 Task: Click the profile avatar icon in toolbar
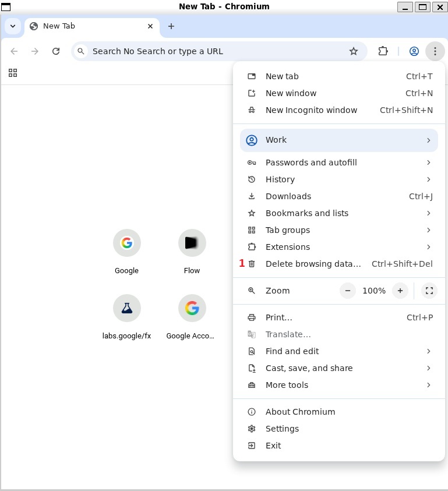pos(414,51)
